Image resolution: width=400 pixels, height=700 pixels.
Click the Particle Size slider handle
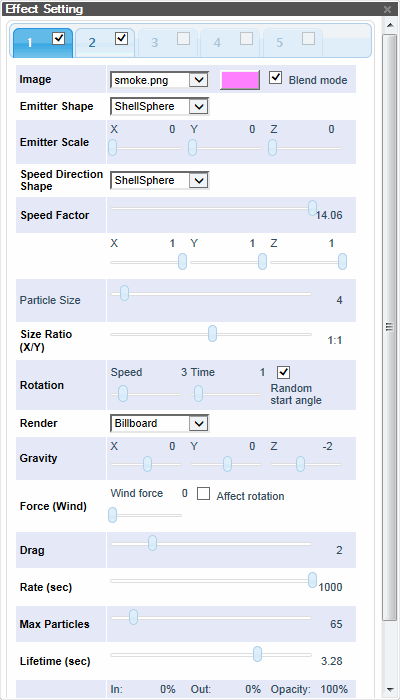pyautogui.click(x=125, y=293)
